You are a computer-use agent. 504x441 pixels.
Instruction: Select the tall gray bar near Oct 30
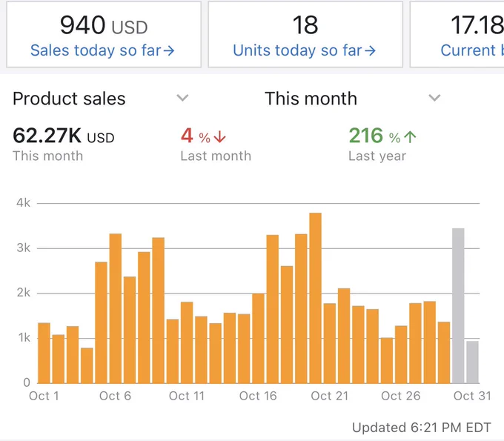pos(458,305)
